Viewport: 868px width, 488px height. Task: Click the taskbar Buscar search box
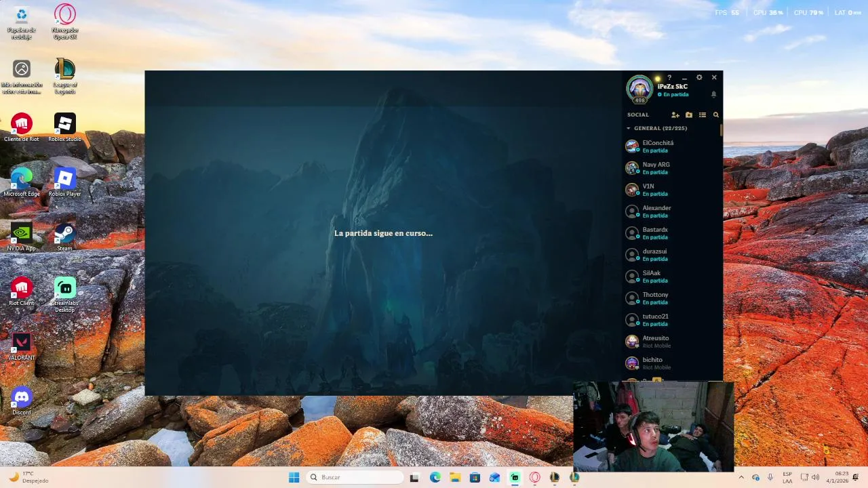[x=355, y=477]
